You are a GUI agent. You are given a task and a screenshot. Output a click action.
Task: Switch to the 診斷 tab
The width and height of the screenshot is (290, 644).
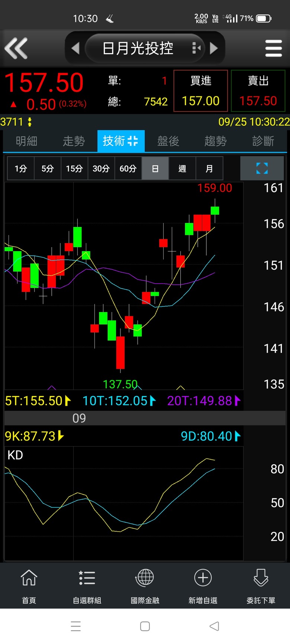click(263, 141)
